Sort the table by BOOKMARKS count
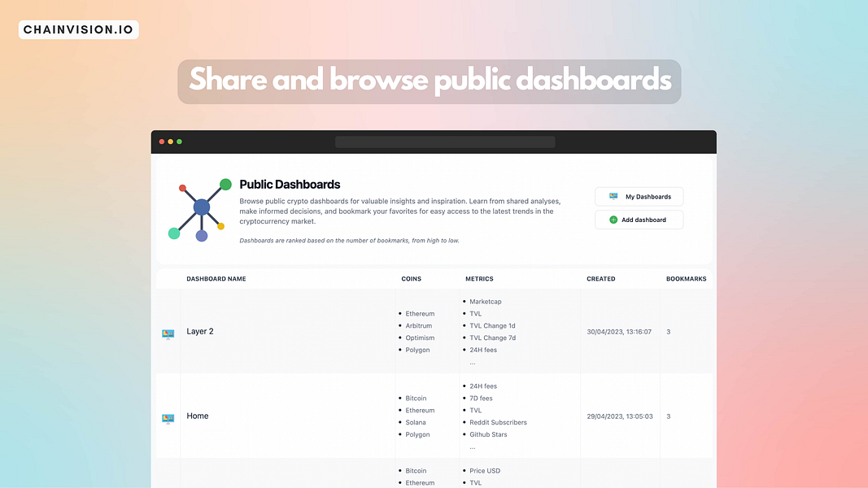868x488 pixels. point(686,278)
